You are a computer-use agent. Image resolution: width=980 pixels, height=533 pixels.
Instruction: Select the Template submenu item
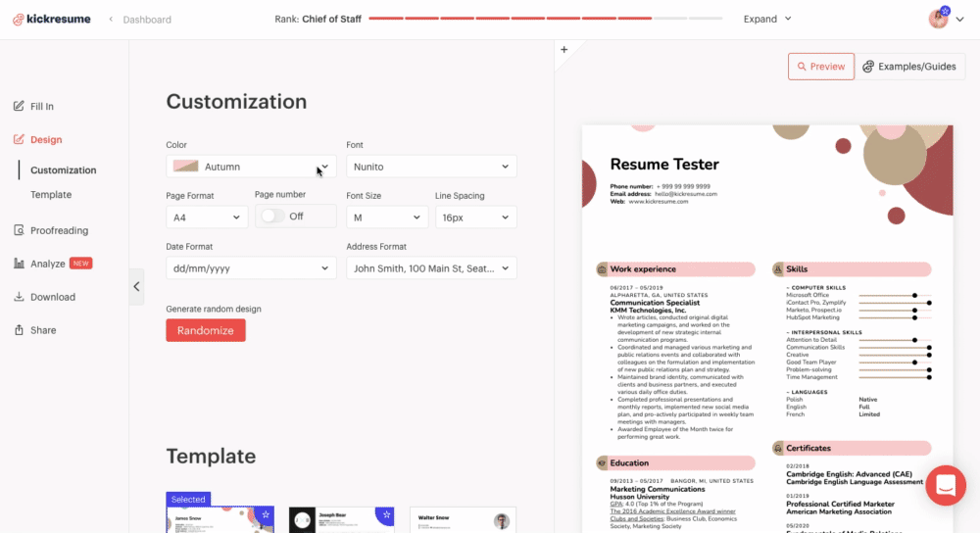click(x=51, y=195)
